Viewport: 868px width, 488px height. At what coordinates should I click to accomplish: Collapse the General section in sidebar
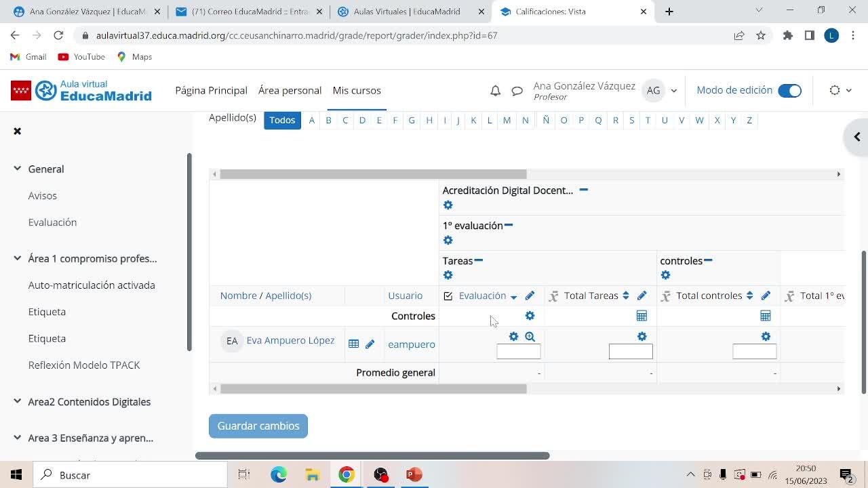18,169
